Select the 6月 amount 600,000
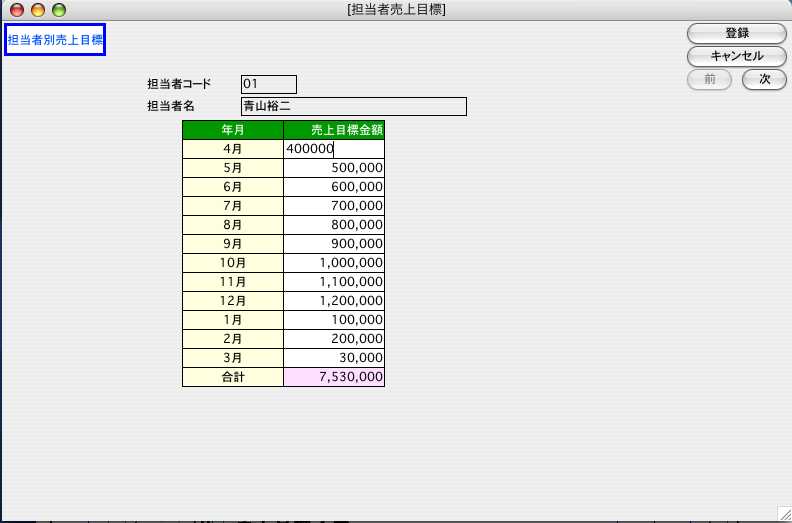The width and height of the screenshot is (792, 523). tap(334, 187)
